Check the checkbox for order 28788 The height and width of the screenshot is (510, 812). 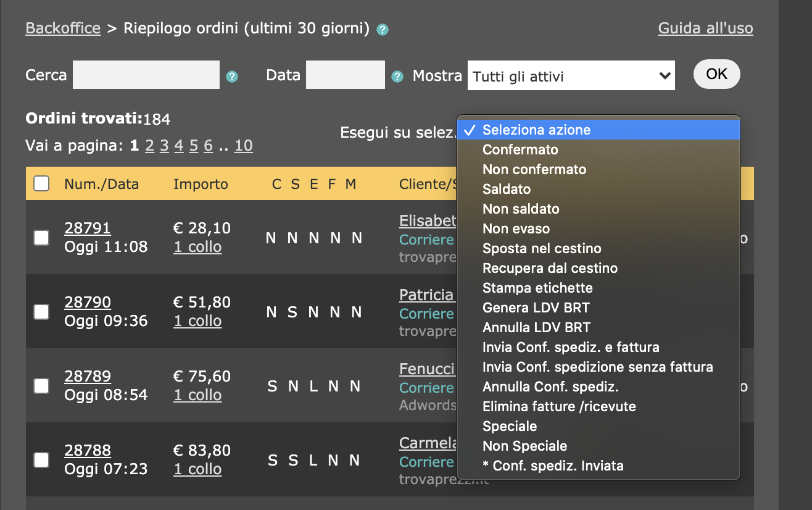[41, 459]
